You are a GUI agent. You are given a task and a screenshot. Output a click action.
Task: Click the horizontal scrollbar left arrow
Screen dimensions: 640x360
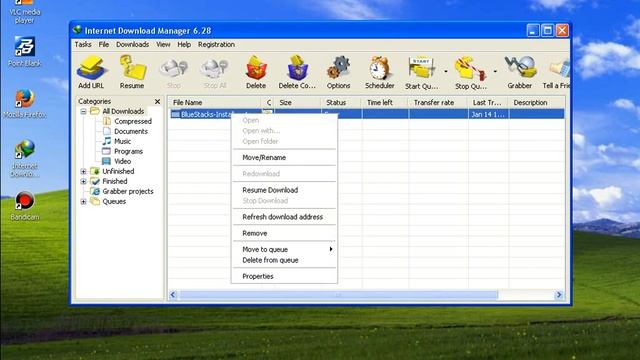click(x=173, y=295)
